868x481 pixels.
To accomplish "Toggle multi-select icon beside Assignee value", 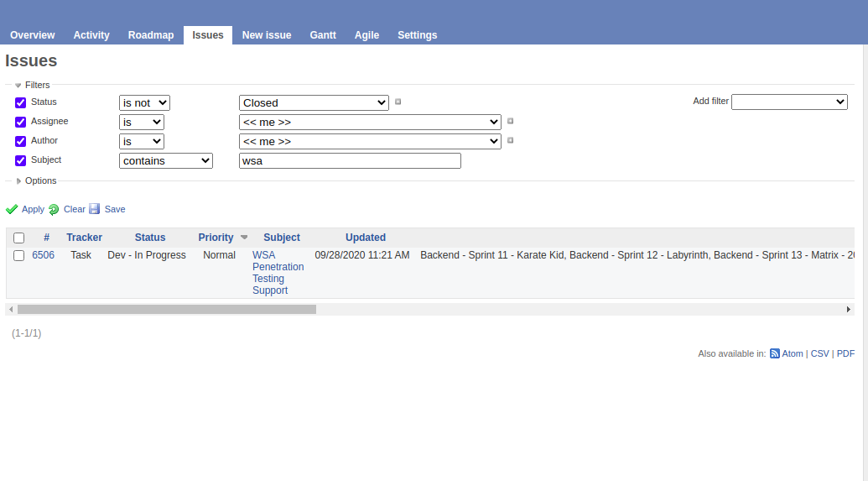I will (510, 121).
